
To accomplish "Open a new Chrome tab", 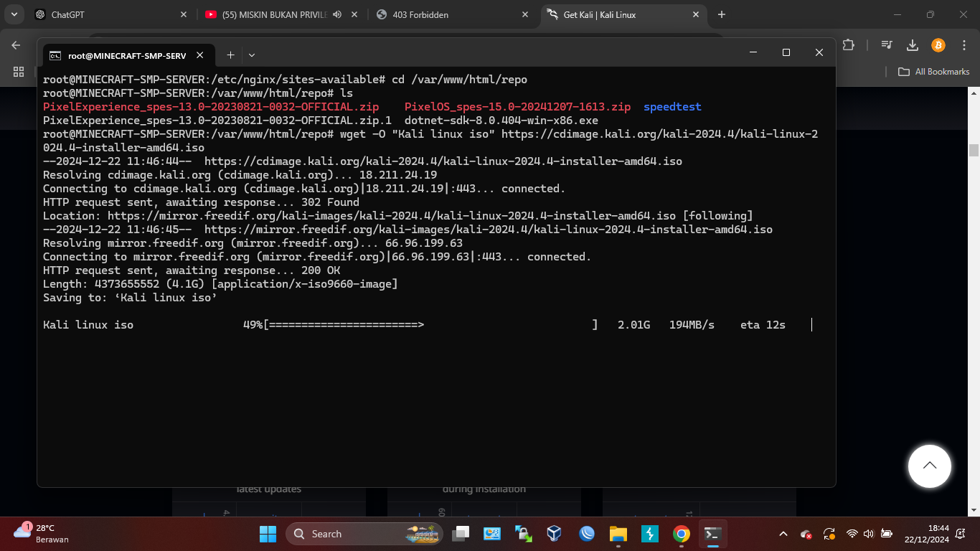I will tap(722, 14).
